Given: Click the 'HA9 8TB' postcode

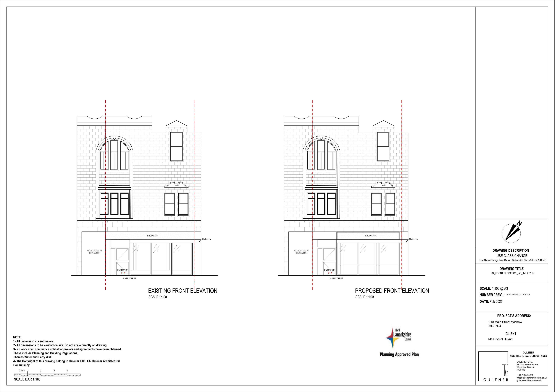Looking at the screenshot, I should click(x=521, y=370).
